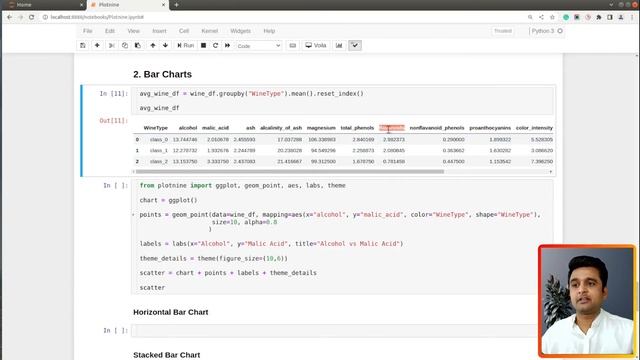Click the code fold marker beside points line
Screen dimensions: 640x360
[x=133, y=215]
